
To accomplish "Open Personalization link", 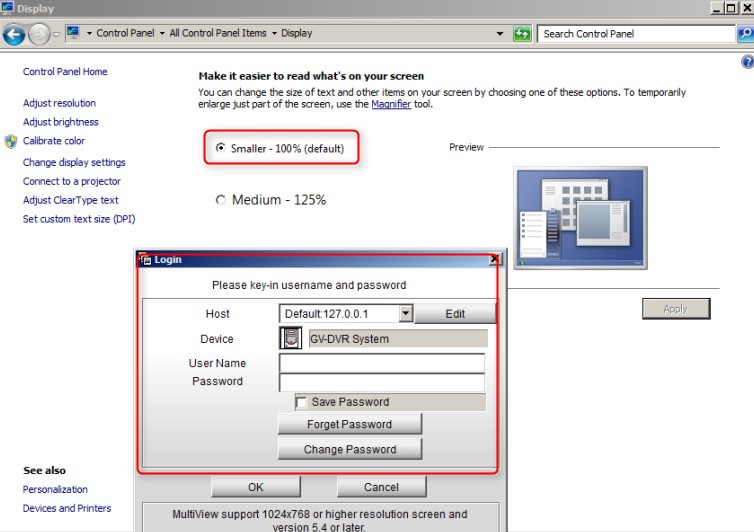I will coord(55,489).
